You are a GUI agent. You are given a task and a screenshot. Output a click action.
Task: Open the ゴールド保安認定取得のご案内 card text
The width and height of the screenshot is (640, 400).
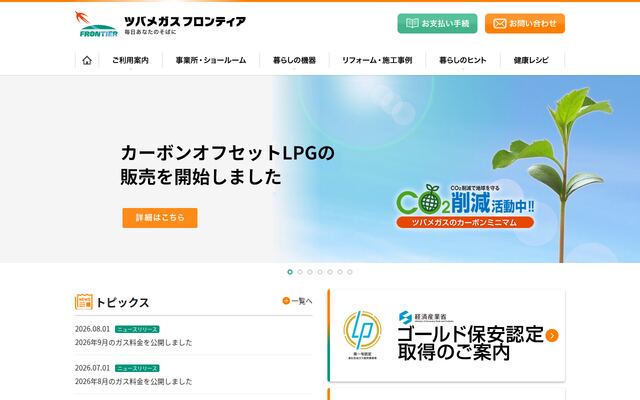click(x=470, y=343)
